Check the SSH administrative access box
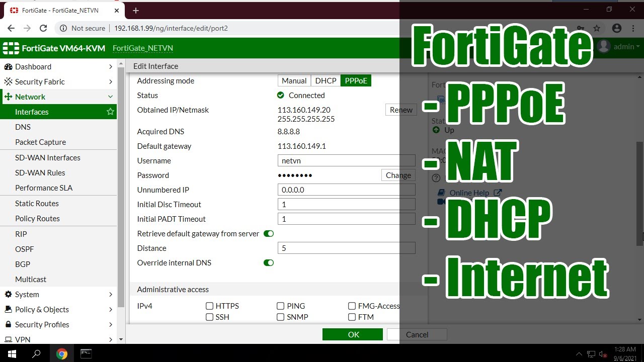The width and height of the screenshot is (644, 362). pyautogui.click(x=209, y=317)
